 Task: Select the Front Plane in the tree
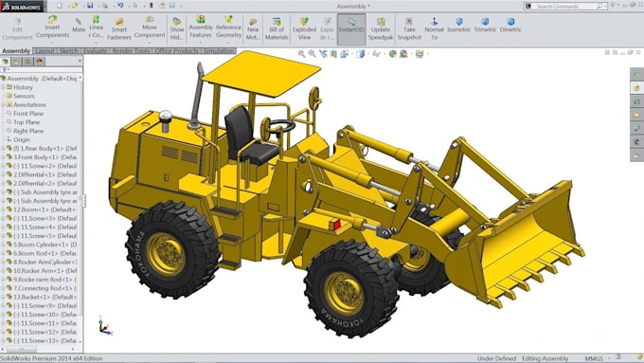pyautogui.click(x=27, y=114)
